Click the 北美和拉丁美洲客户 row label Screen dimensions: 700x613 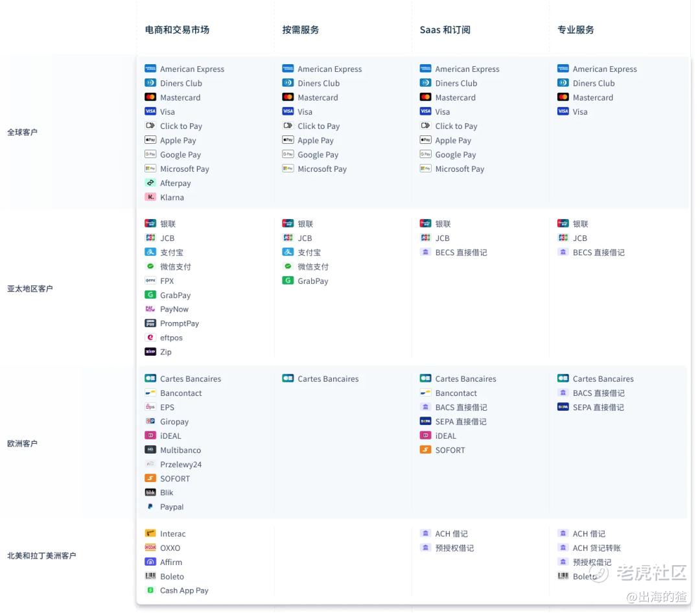41,556
